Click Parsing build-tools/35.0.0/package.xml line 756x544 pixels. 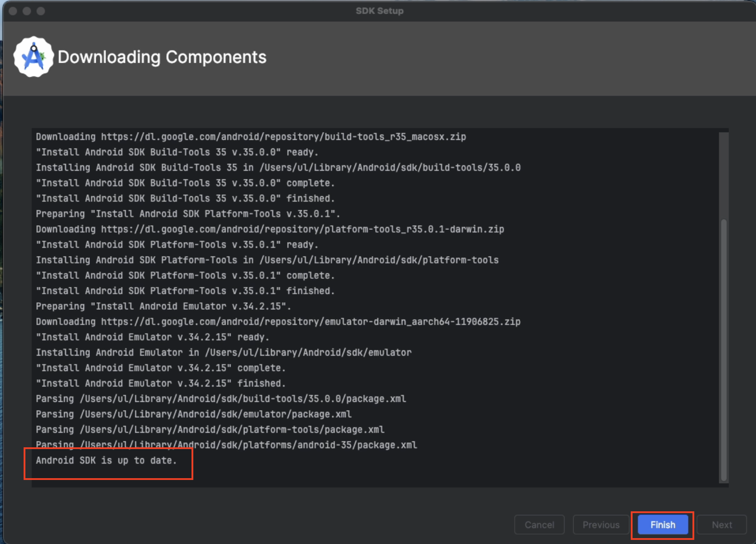click(x=221, y=399)
